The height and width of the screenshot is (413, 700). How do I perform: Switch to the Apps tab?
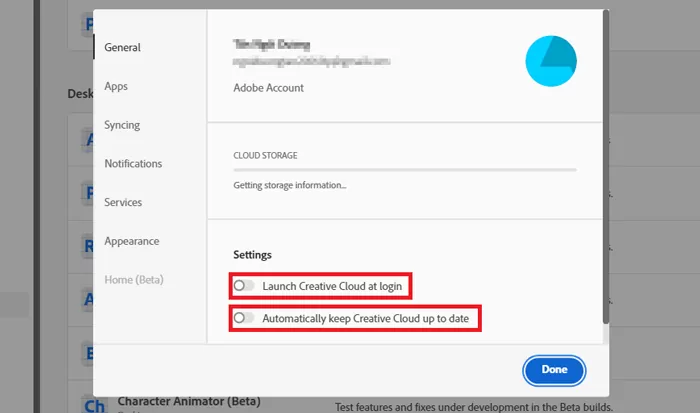116,86
